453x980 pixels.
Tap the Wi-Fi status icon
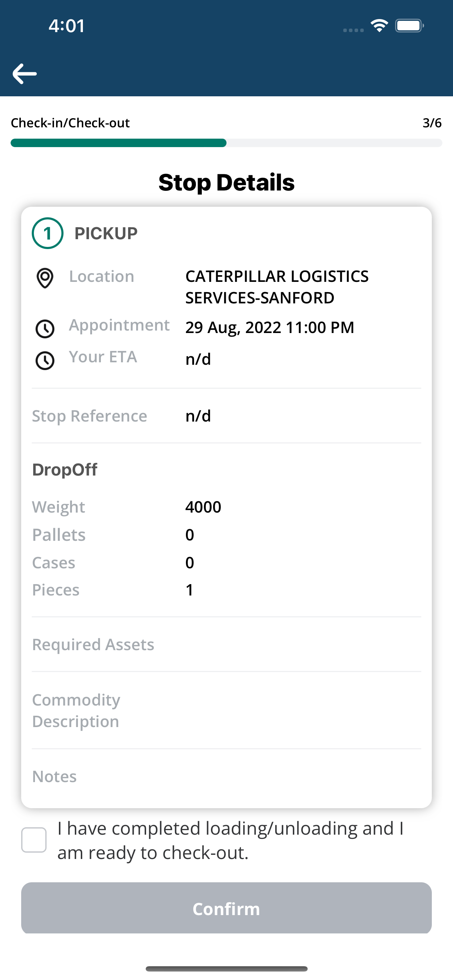pos(379,25)
